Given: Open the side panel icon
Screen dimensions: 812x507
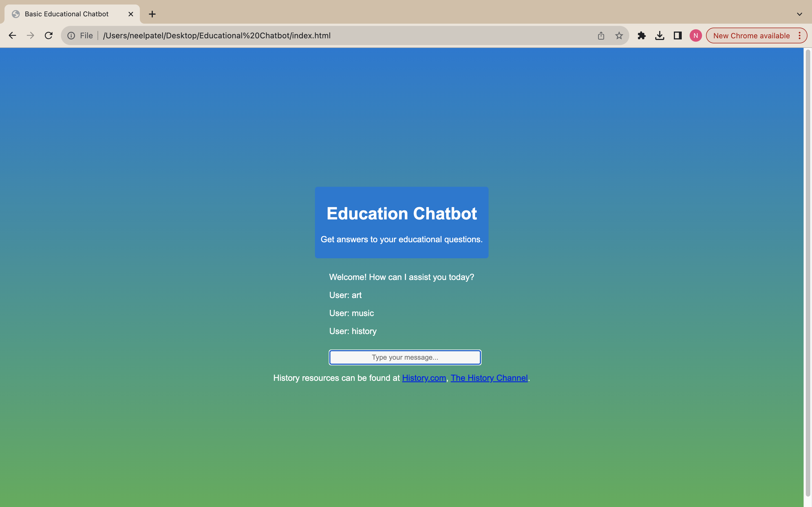Looking at the screenshot, I should click(x=677, y=35).
